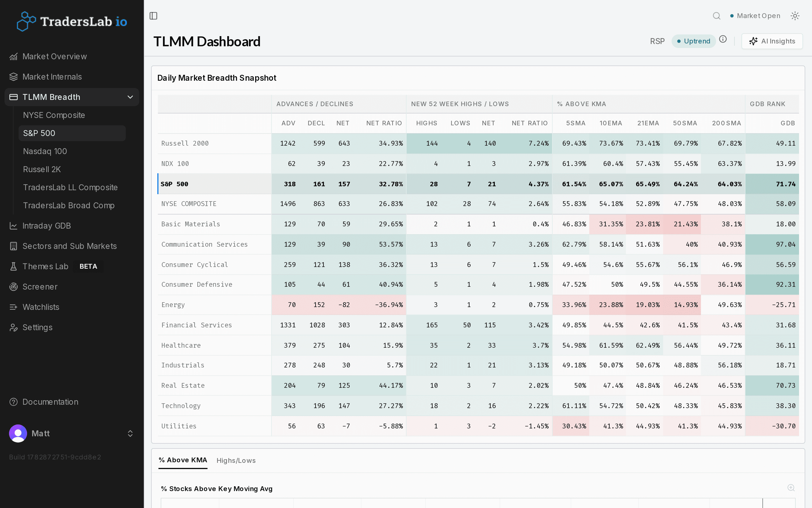Screen dimensions: 812x508
Task: Click the Sectors building icon
Action: (14, 246)
